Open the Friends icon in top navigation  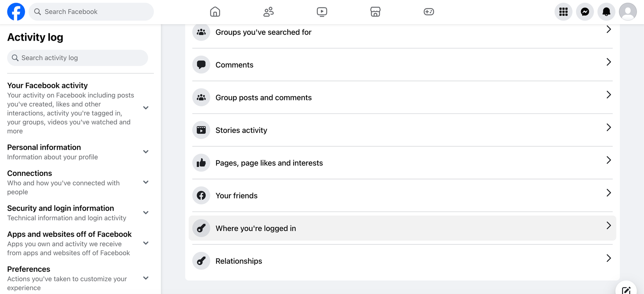point(269,12)
